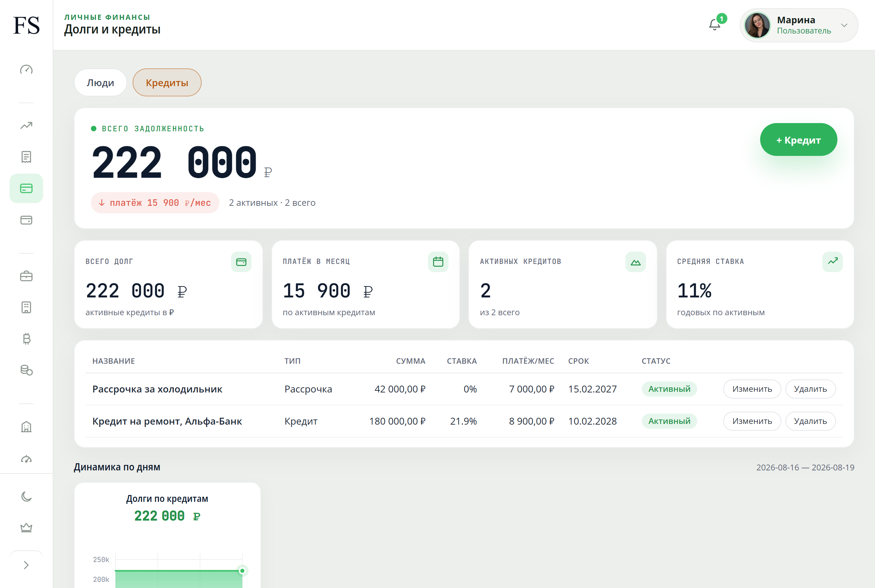875x588 pixels.
Task: Click Marina's avatar picture
Action: coord(757,25)
